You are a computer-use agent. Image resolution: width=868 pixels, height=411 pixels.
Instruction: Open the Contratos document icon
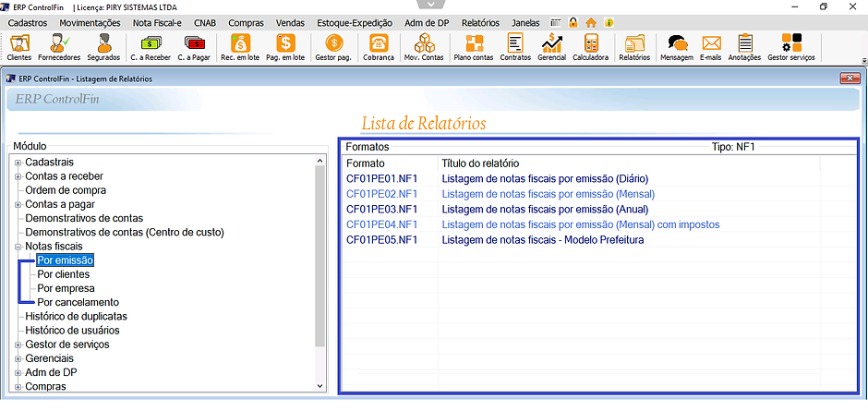pyautogui.click(x=515, y=47)
